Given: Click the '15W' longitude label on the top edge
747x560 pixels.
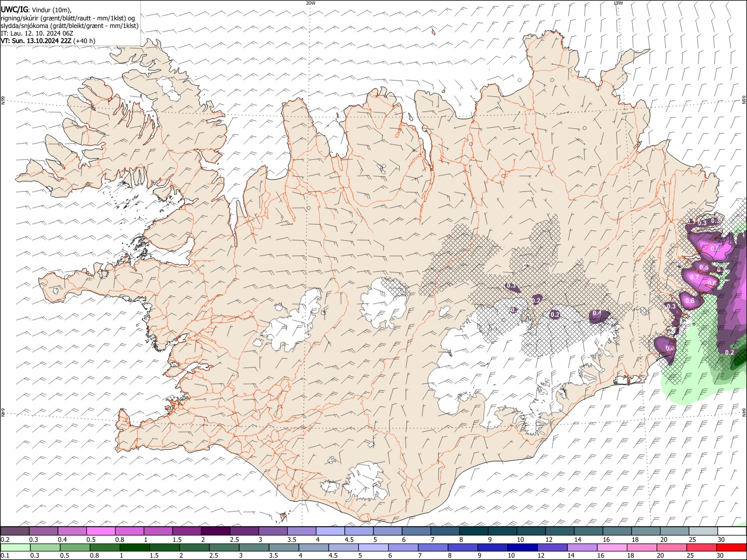Looking at the screenshot, I should click(618, 3).
